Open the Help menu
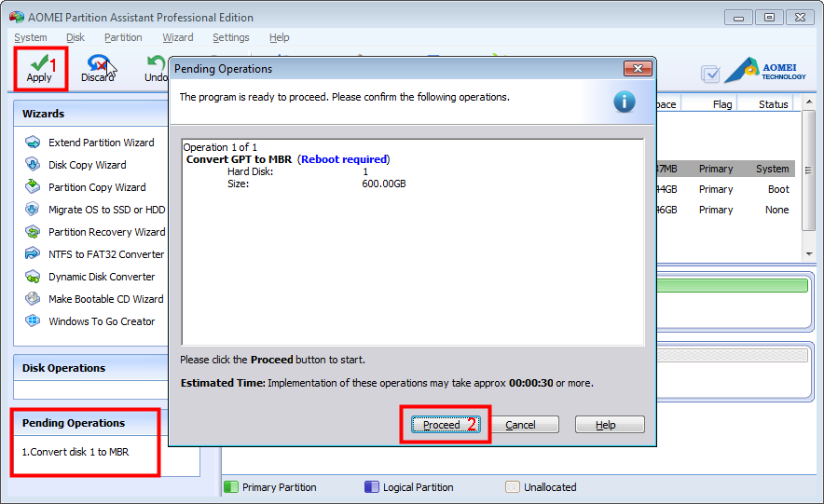The width and height of the screenshot is (824, 504). pyautogui.click(x=279, y=37)
